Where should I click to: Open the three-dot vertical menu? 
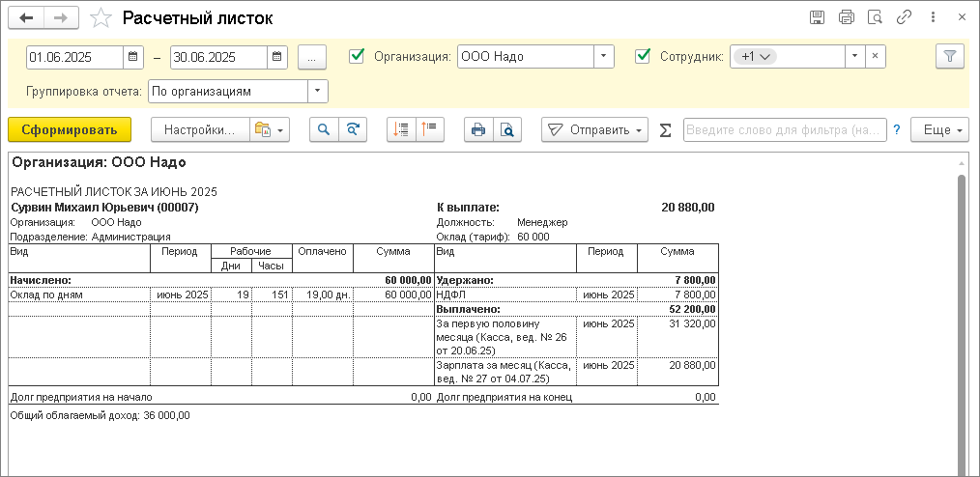pos(933,17)
